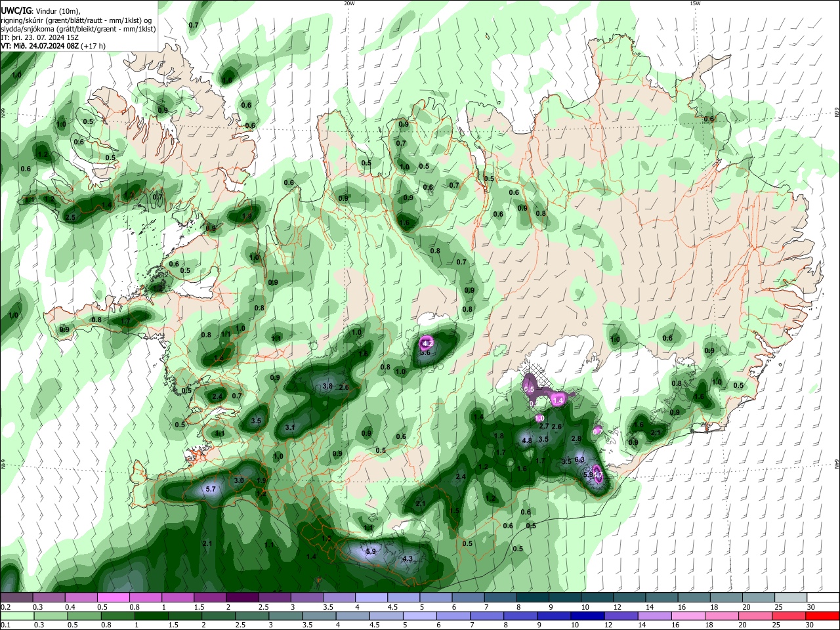Click the 15W longitude label
Image resolution: width=840 pixels, height=630 pixels.
[x=695, y=3]
